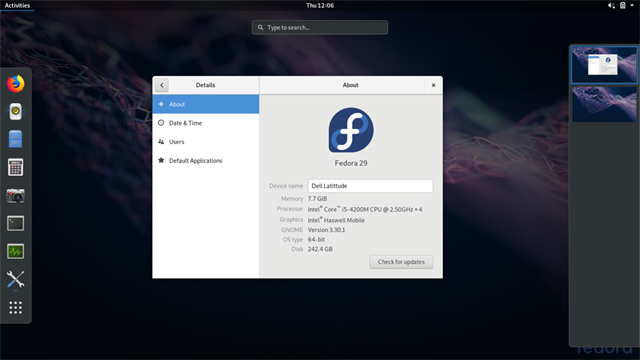Open the camera Screenshot app icon
The width and height of the screenshot is (640, 360).
16,196
